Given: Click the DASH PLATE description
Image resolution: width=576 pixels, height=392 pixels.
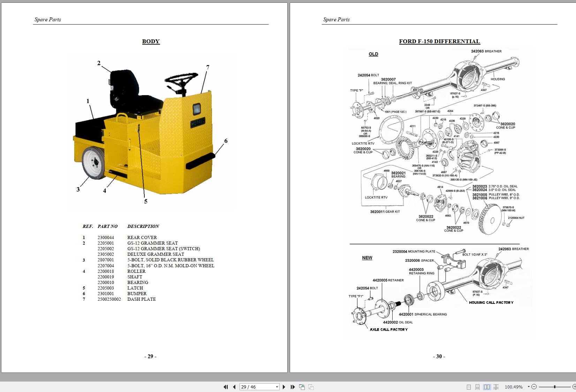Looking at the screenshot, I should (142, 299).
